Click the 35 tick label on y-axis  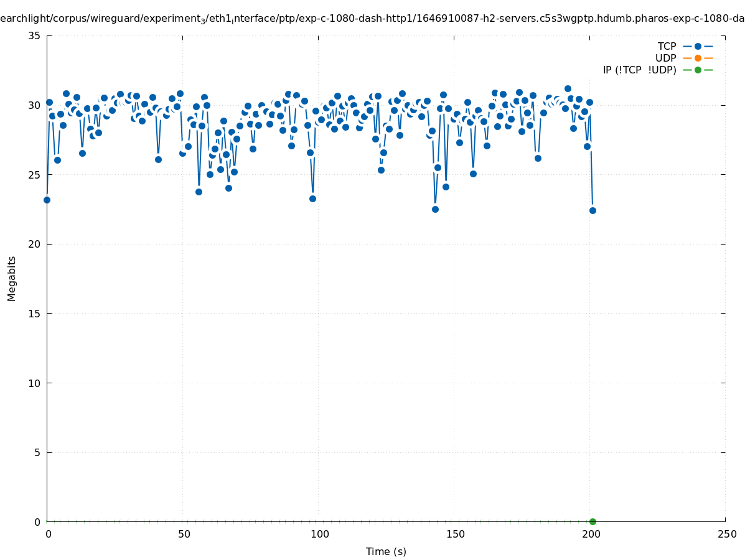(x=34, y=35)
